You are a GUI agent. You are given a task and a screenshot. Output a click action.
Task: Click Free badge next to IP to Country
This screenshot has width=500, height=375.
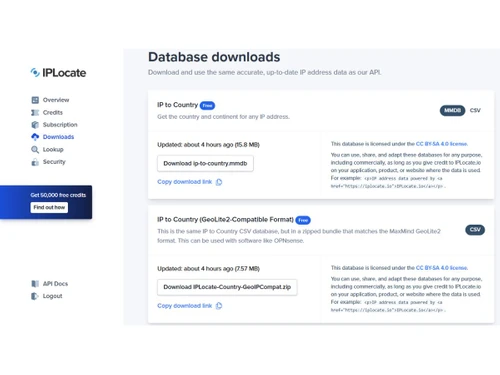(x=207, y=106)
